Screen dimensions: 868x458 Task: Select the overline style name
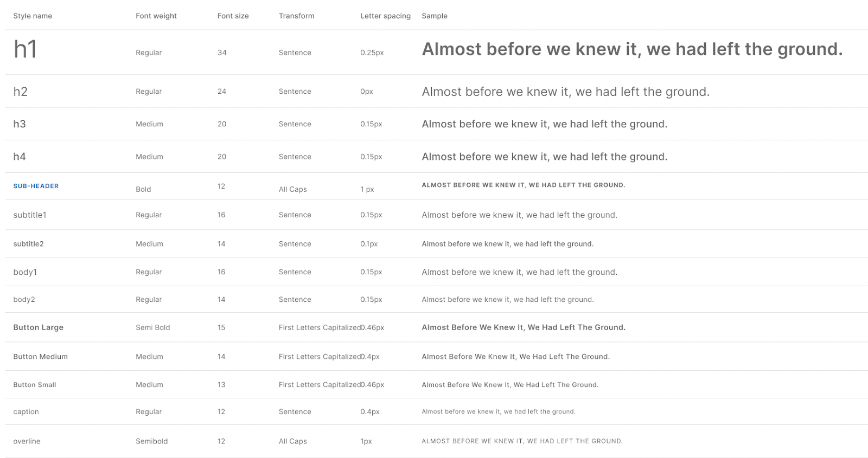coord(27,441)
